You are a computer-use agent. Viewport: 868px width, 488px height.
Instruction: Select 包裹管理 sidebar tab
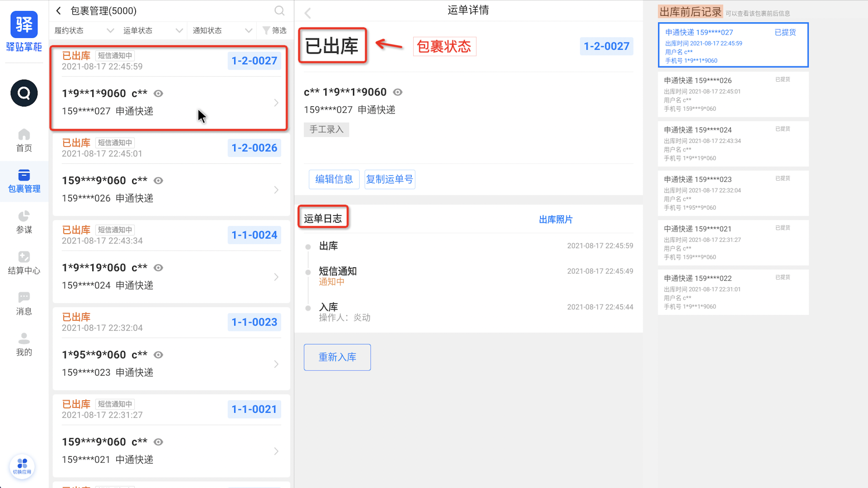24,181
